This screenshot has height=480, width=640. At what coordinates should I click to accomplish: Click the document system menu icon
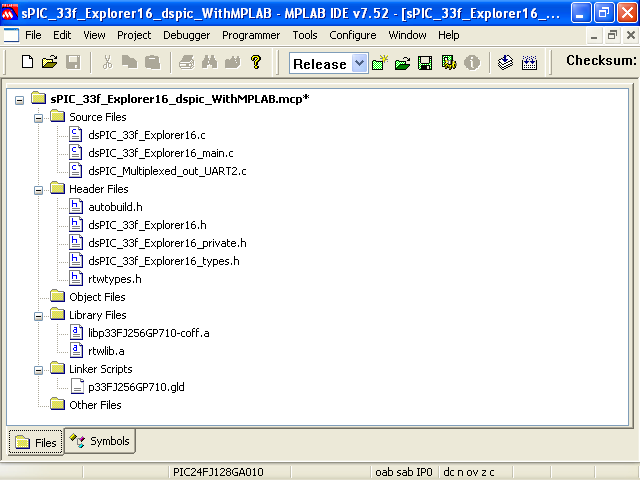click(x=11, y=35)
